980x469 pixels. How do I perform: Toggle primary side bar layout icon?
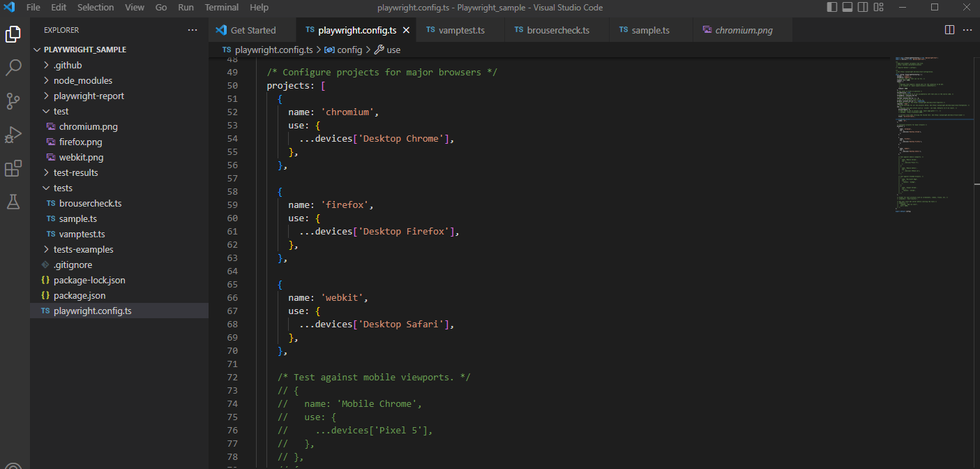pyautogui.click(x=832, y=8)
